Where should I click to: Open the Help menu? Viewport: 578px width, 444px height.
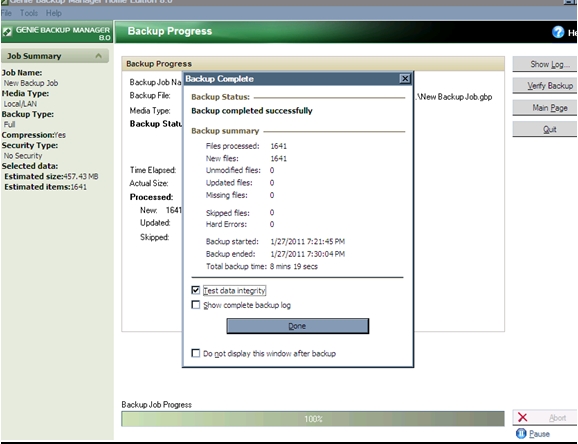(54, 13)
